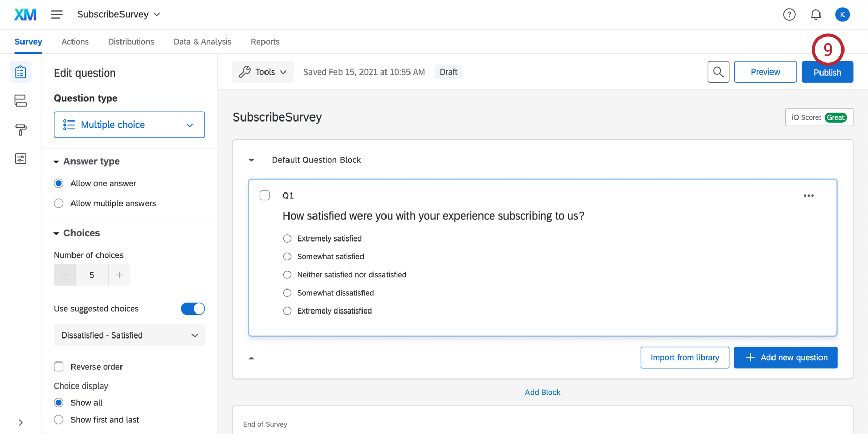The height and width of the screenshot is (434, 868).
Task: Open the Survey flow sidebar icon
Action: (x=20, y=101)
